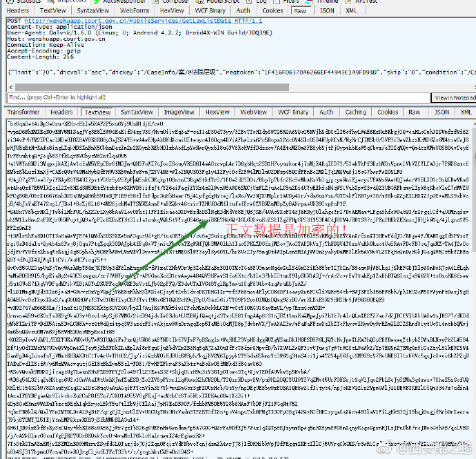
Task: Switch to the response WebView tab
Action: tap(253, 112)
